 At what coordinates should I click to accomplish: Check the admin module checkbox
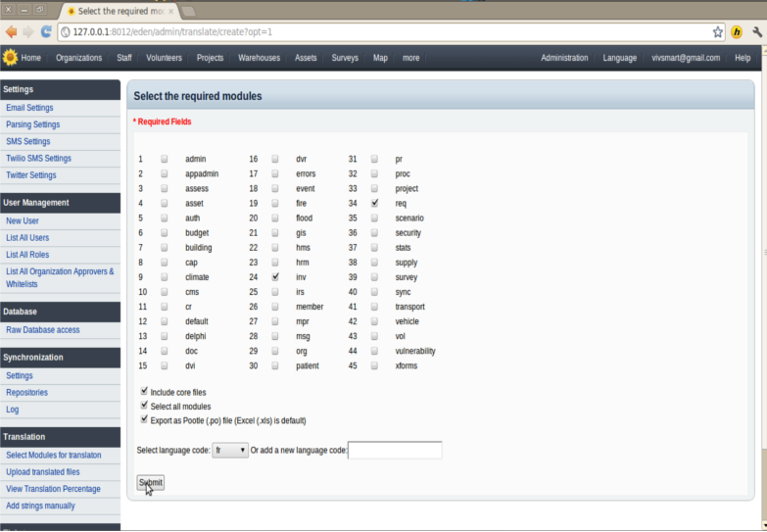165,159
